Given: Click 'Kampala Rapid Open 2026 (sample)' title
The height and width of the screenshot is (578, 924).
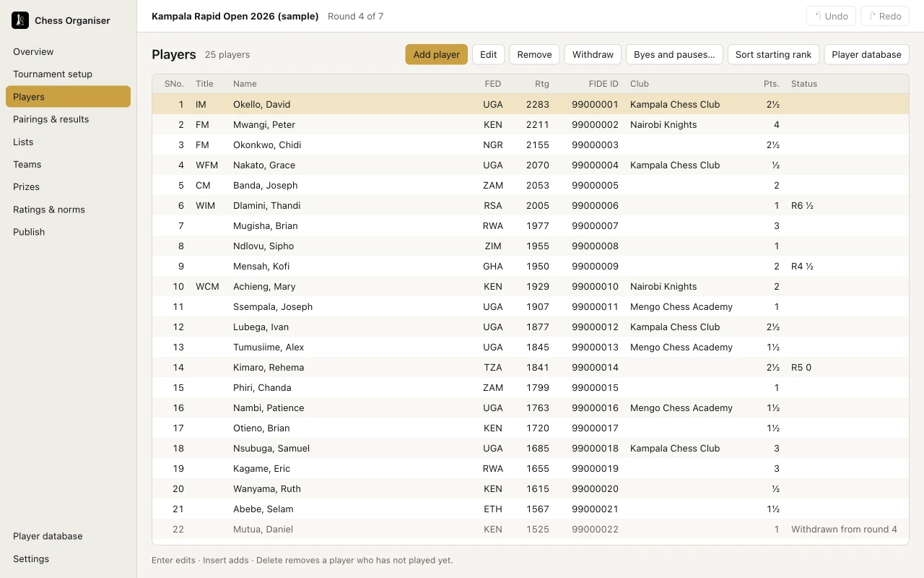Looking at the screenshot, I should (235, 16).
